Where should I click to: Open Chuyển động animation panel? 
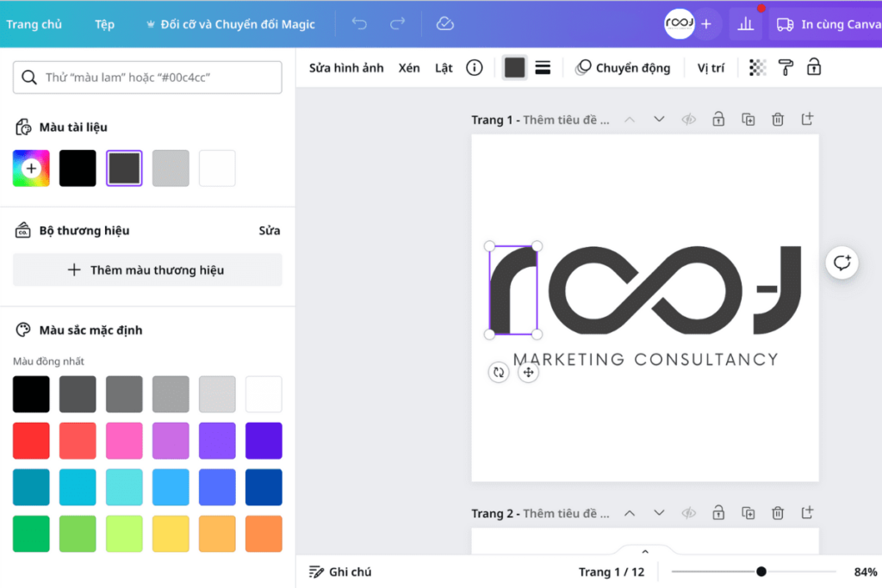click(x=623, y=68)
